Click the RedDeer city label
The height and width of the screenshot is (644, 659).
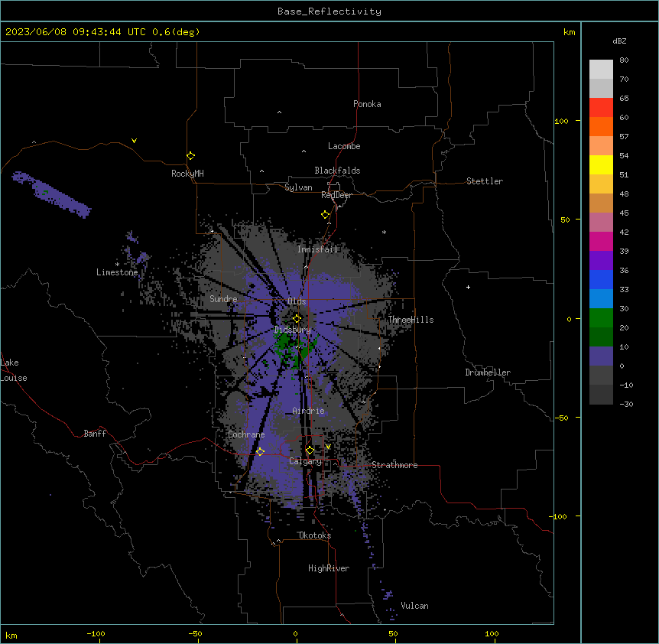(x=336, y=195)
